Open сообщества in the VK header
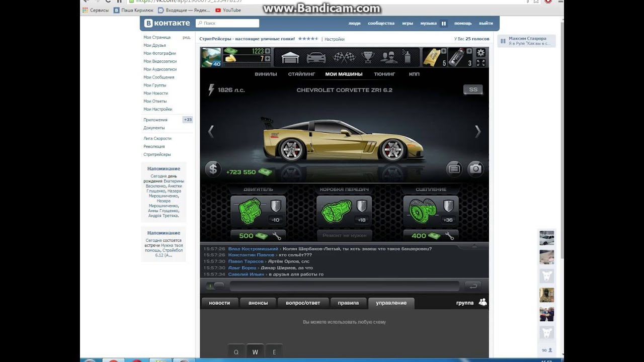The height and width of the screenshot is (362, 644). coord(381,23)
